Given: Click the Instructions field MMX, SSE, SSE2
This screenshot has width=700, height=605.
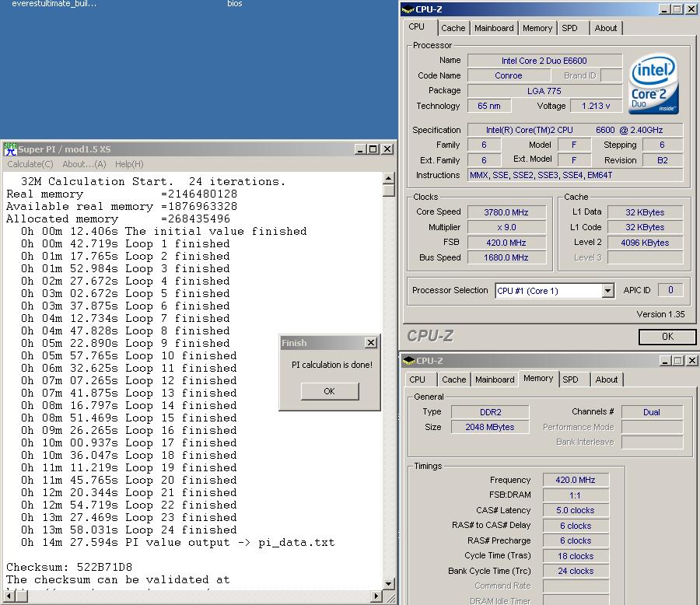Looking at the screenshot, I should click(575, 175).
